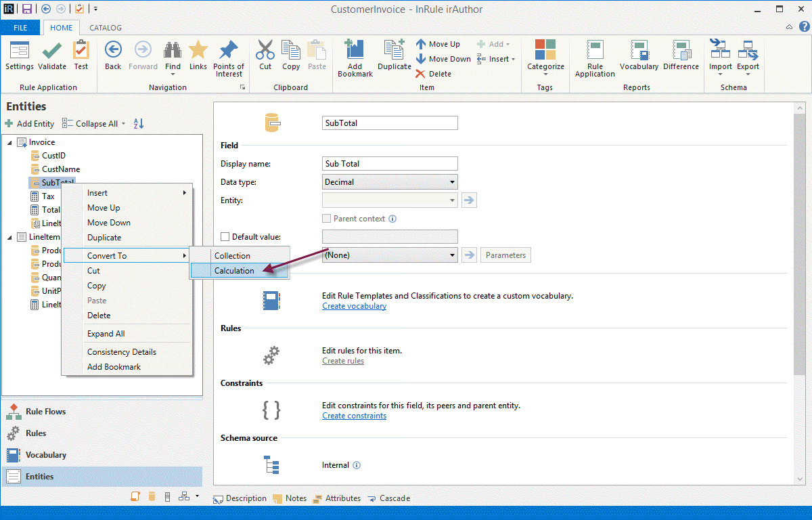
Task: Open the Test tool in ribbon
Action: pos(81,51)
